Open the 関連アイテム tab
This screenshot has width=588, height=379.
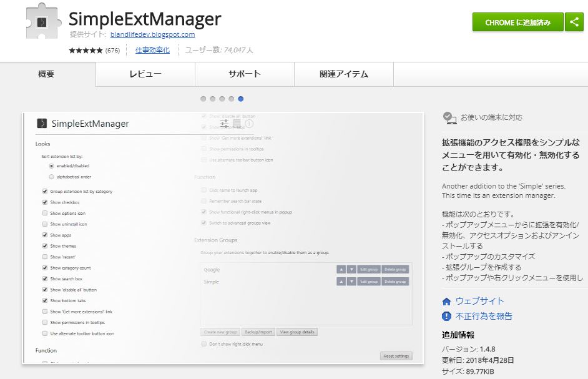click(x=344, y=74)
